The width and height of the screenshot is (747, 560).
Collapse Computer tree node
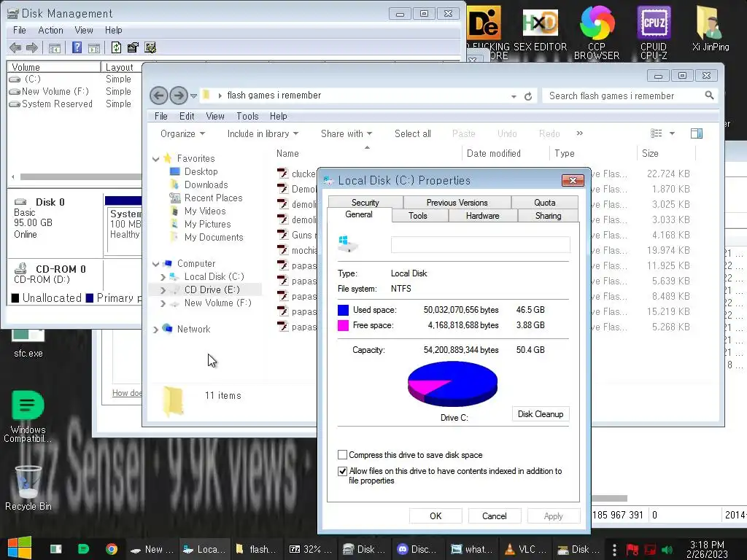[156, 264]
